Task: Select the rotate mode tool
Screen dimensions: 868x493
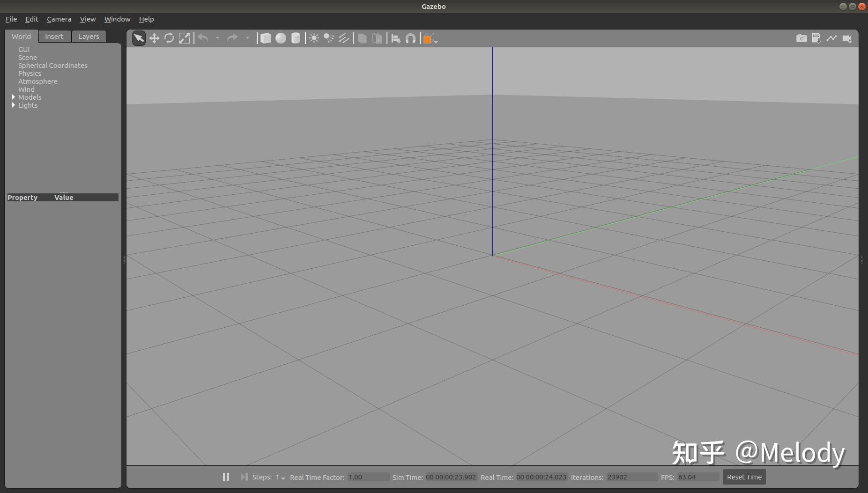Action: point(169,38)
